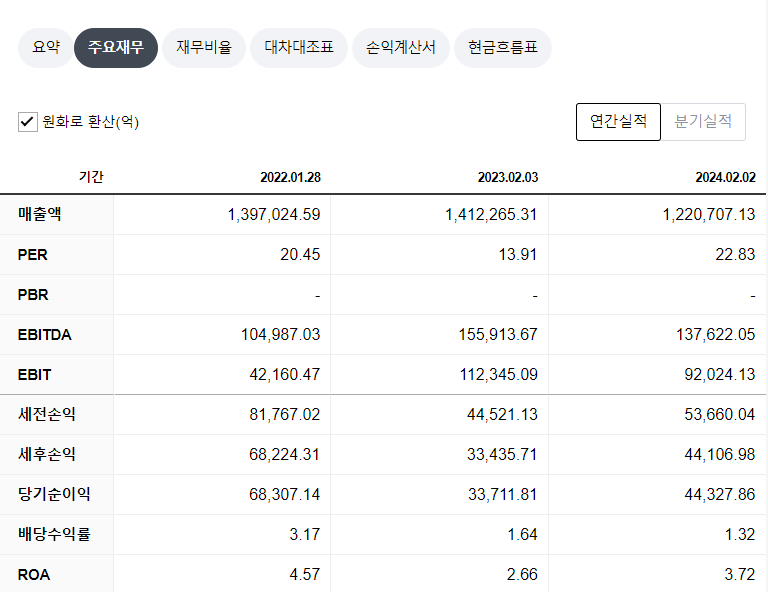Click the 기간 column header
The width and height of the screenshot is (768, 592).
coord(91,177)
